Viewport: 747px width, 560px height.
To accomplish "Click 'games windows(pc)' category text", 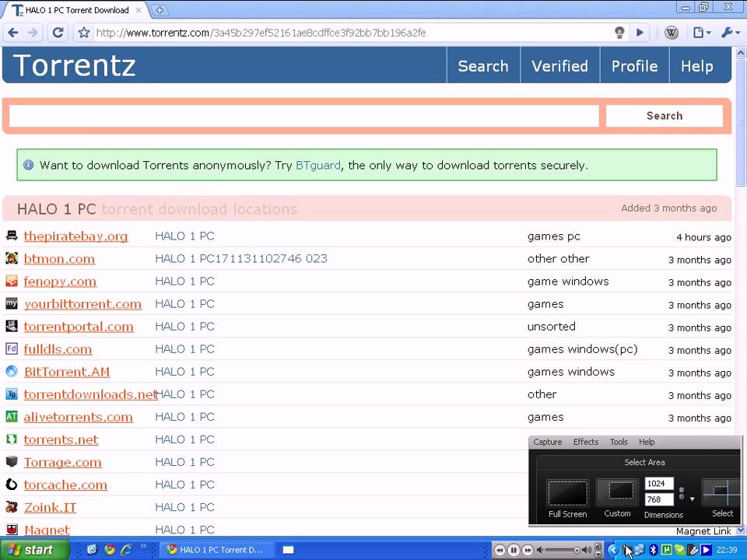I will click(x=582, y=349).
